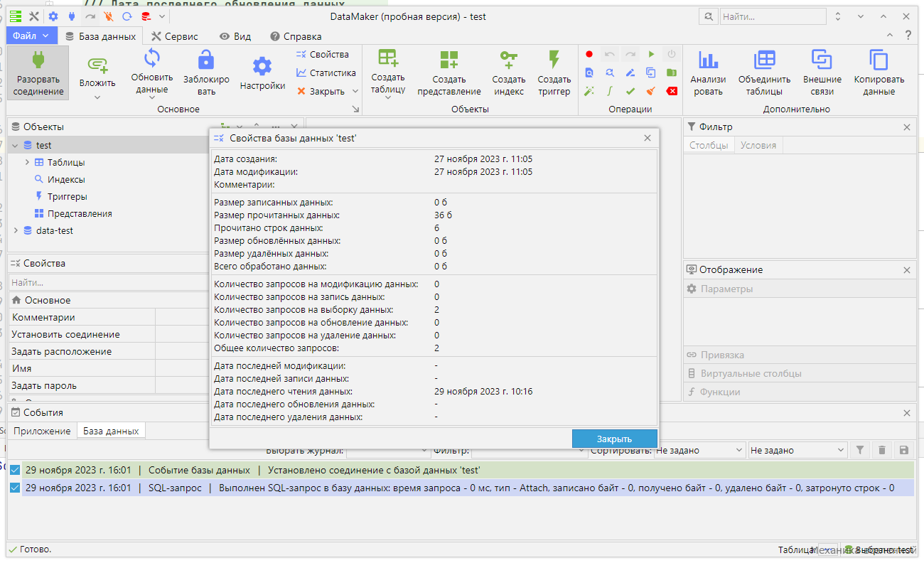Click the orange broom clean icon
The width and height of the screenshot is (924, 563).
(651, 91)
